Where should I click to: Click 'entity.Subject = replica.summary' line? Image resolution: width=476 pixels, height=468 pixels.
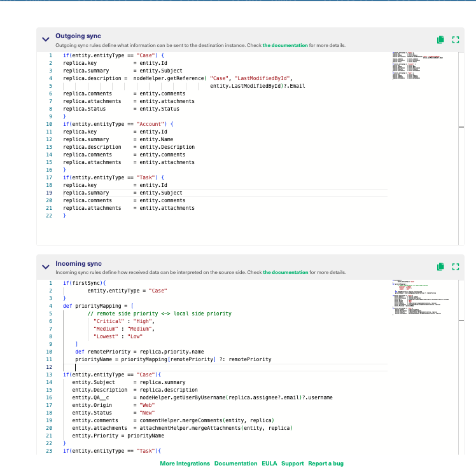(x=129, y=382)
